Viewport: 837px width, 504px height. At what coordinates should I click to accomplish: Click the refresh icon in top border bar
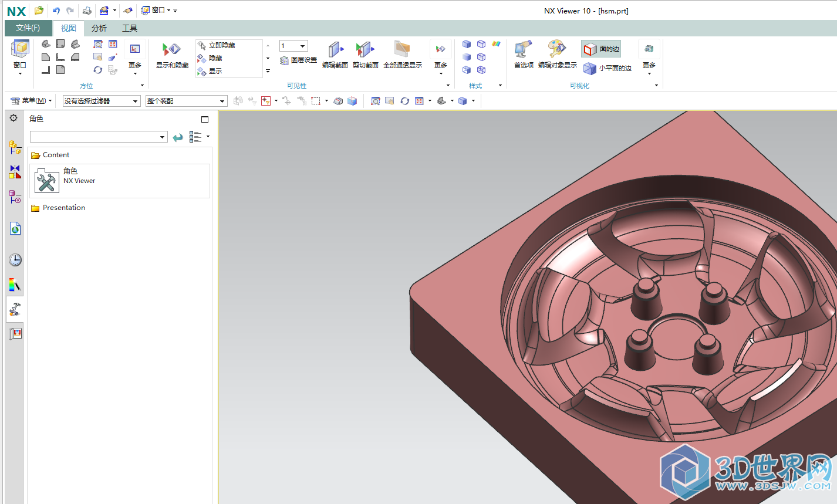pos(404,101)
